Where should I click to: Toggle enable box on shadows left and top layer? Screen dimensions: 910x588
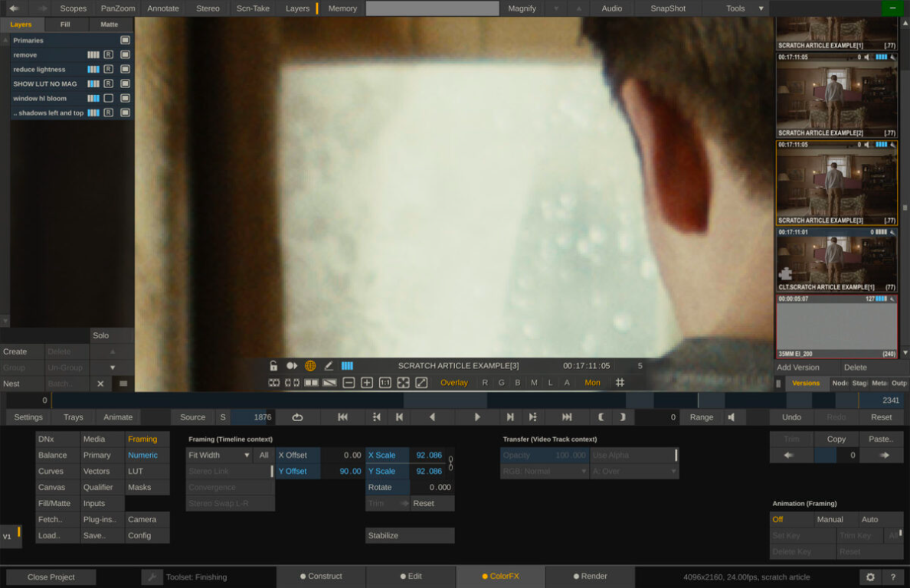125,113
